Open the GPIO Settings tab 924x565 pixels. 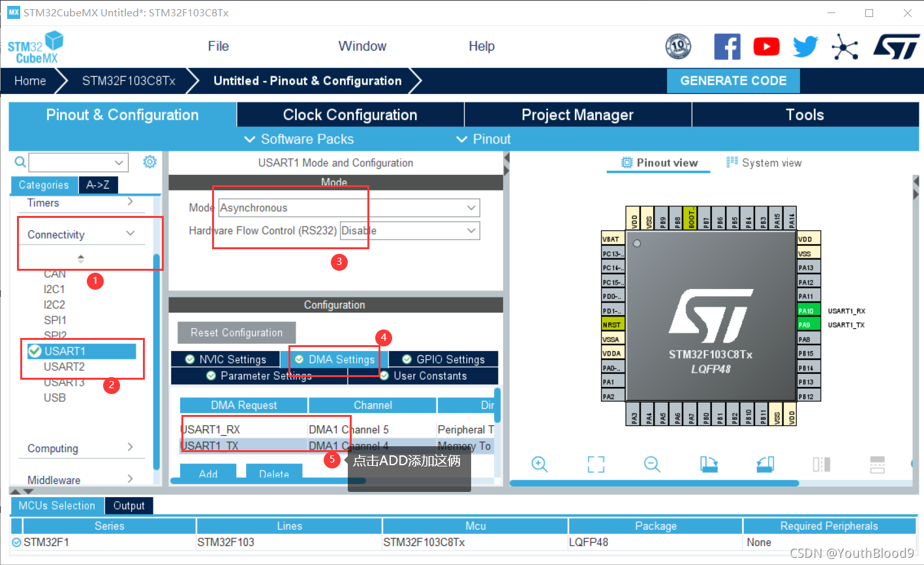(x=444, y=359)
